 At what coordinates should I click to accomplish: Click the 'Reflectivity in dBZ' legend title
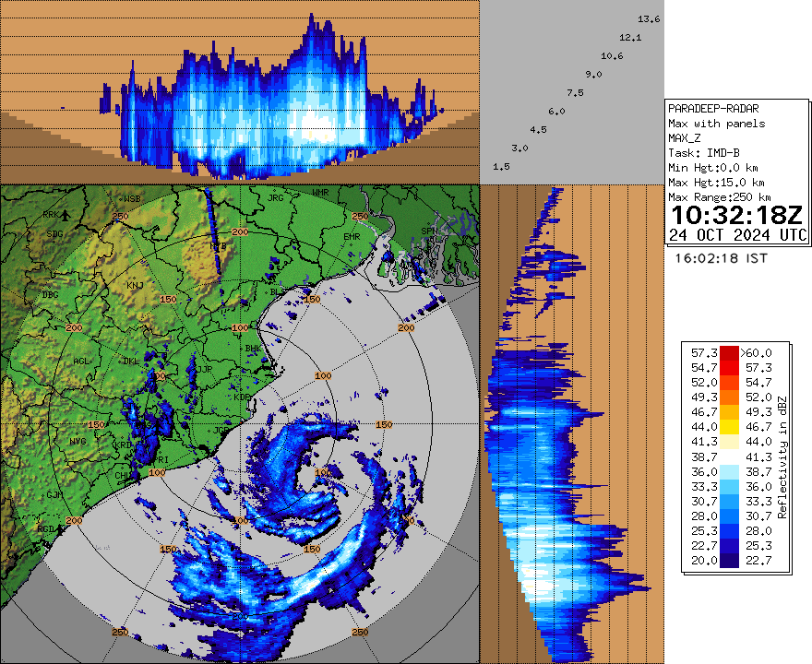(x=782, y=457)
